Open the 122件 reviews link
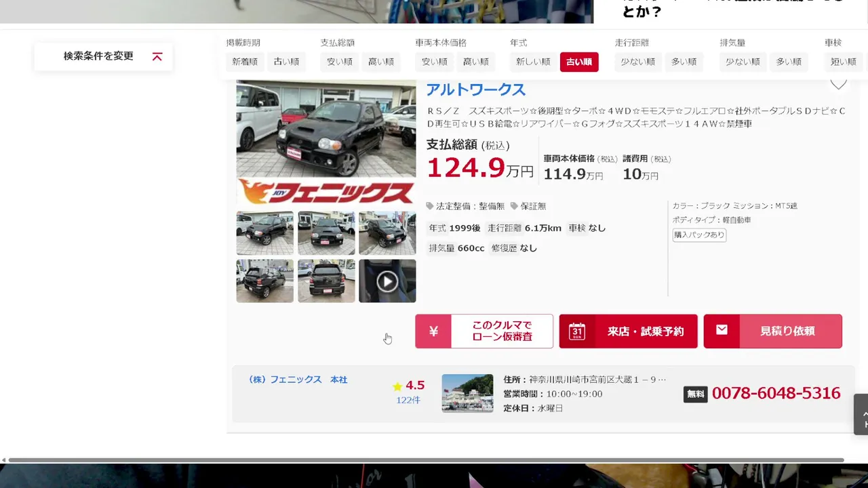The image size is (868, 488). click(x=408, y=400)
